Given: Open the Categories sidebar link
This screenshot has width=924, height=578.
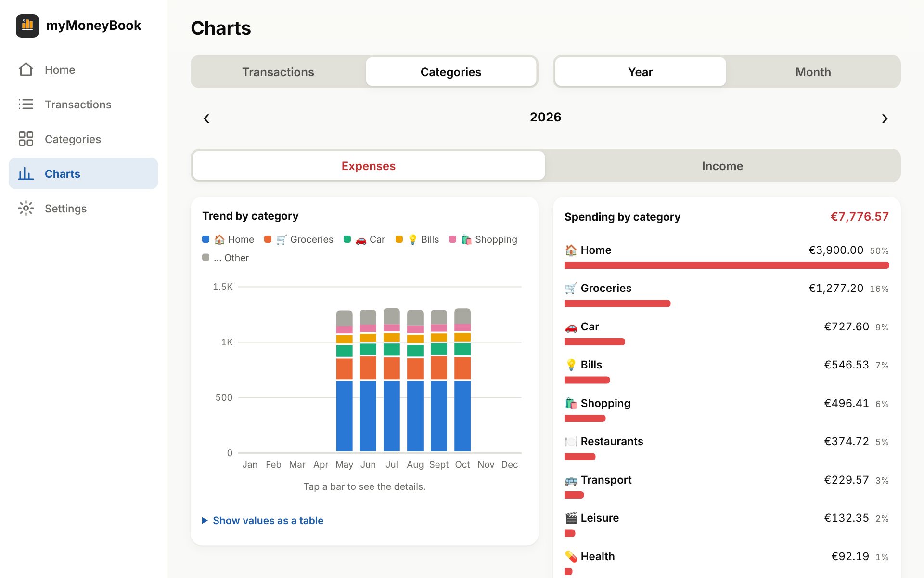Looking at the screenshot, I should tap(83, 139).
